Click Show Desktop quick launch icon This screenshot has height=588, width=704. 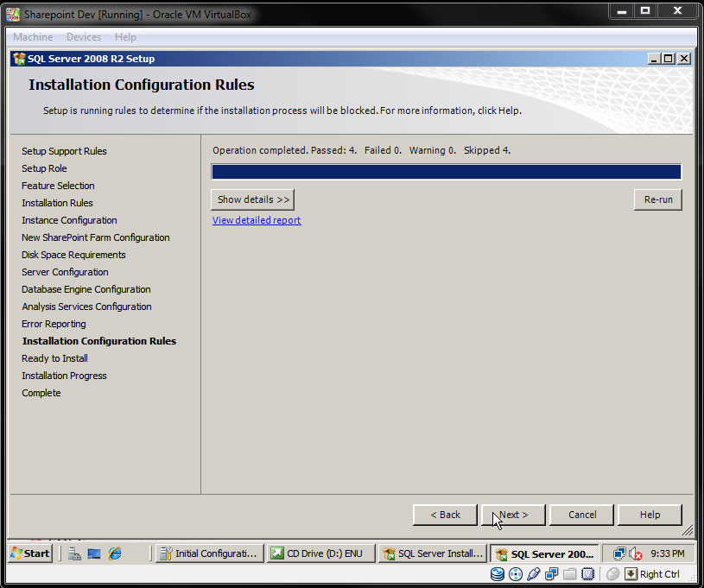click(x=94, y=553)
